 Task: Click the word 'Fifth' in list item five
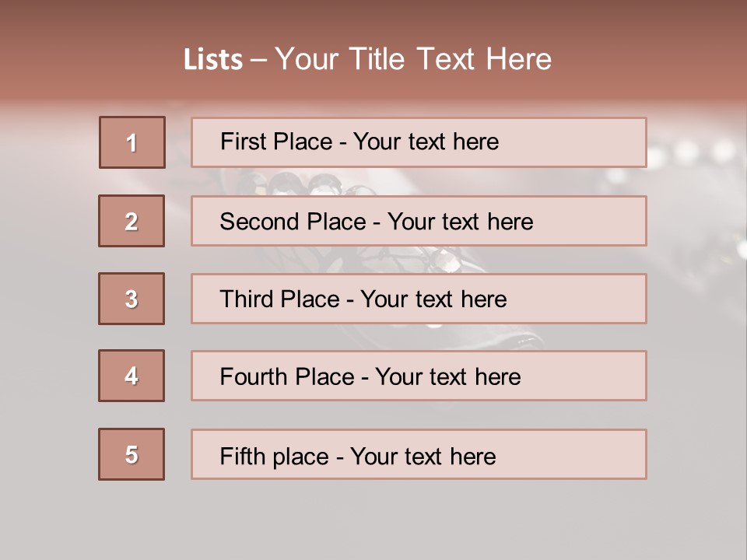240,456
